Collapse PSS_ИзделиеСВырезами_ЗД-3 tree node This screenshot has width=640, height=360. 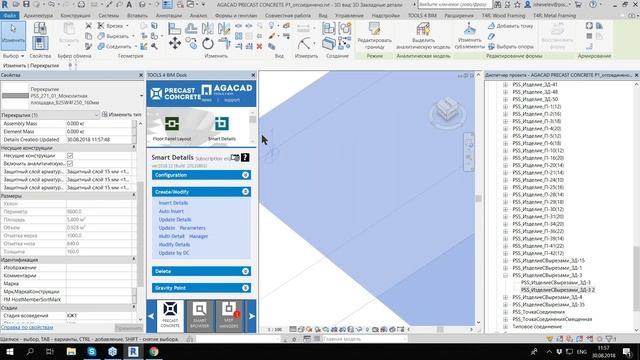505,275
